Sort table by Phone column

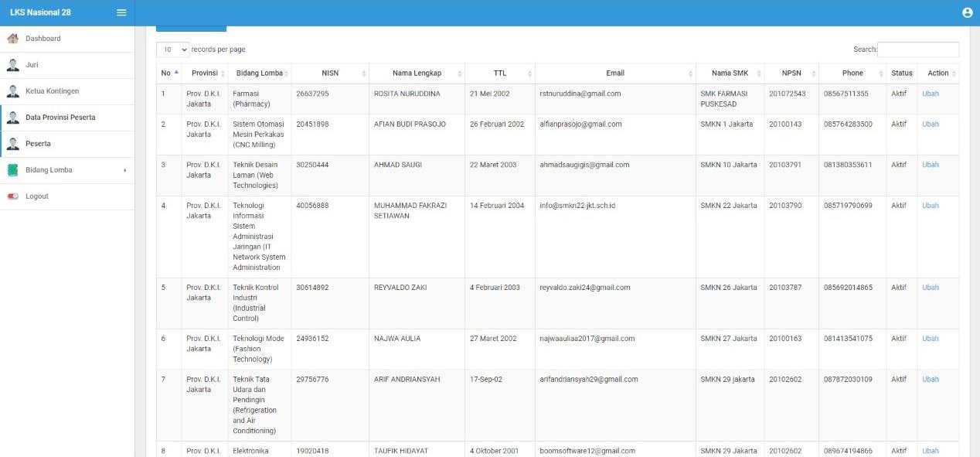(852, 73)
